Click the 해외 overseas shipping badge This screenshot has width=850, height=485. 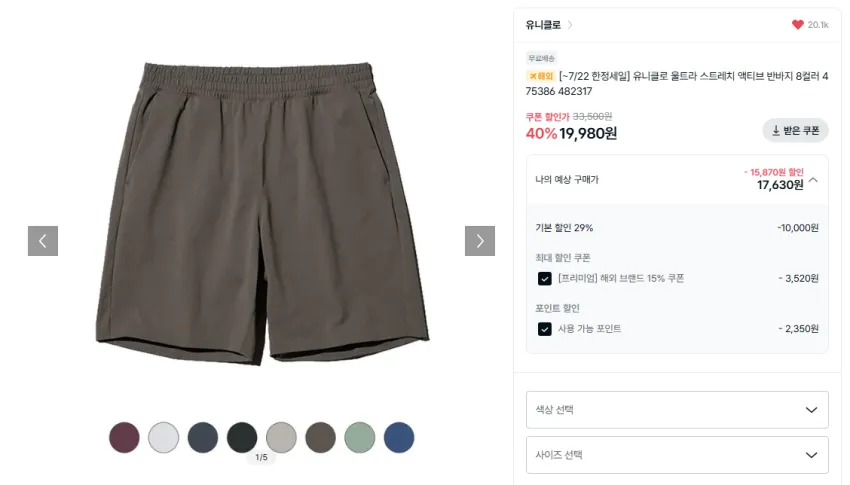(540, 76)
